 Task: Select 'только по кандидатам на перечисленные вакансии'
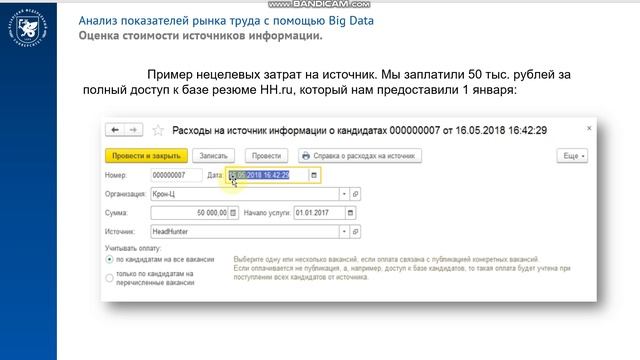click(109, 278)
